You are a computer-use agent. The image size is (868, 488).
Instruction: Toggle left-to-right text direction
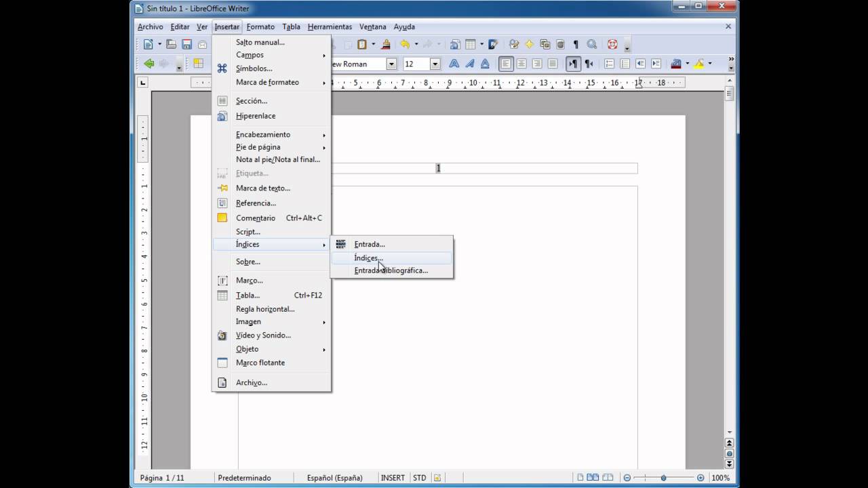coord(573,64)
